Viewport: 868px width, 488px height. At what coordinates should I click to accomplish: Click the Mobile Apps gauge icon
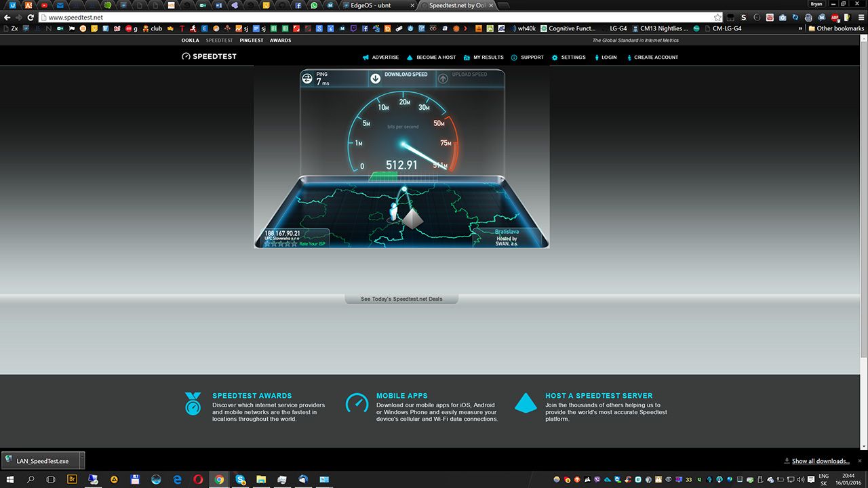click(x=357, y=403)
